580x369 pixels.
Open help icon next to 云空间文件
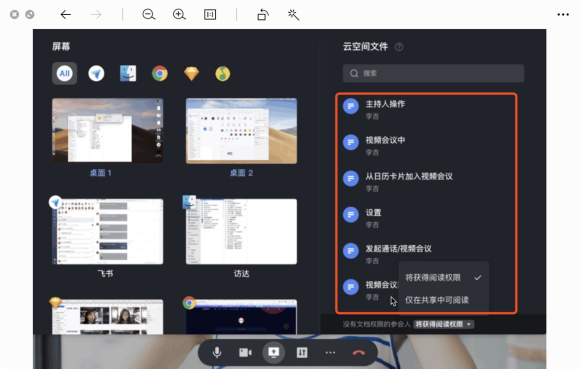pos(399,47)
